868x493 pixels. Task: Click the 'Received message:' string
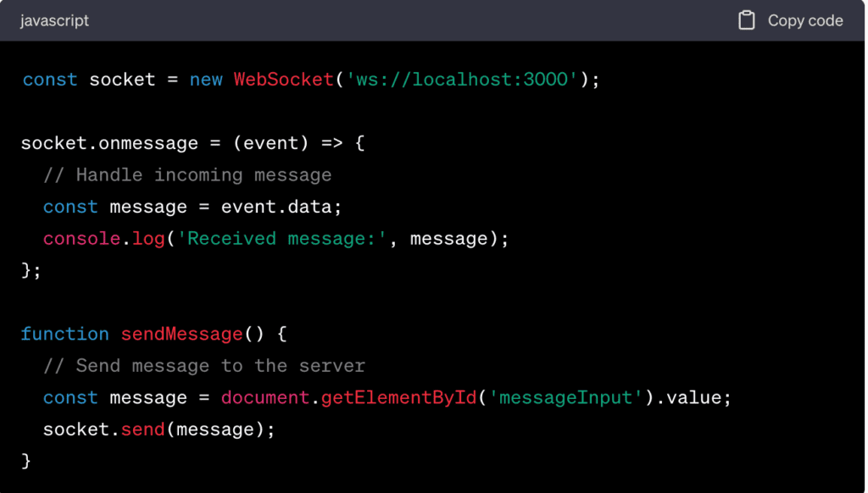tap(281, 239)
